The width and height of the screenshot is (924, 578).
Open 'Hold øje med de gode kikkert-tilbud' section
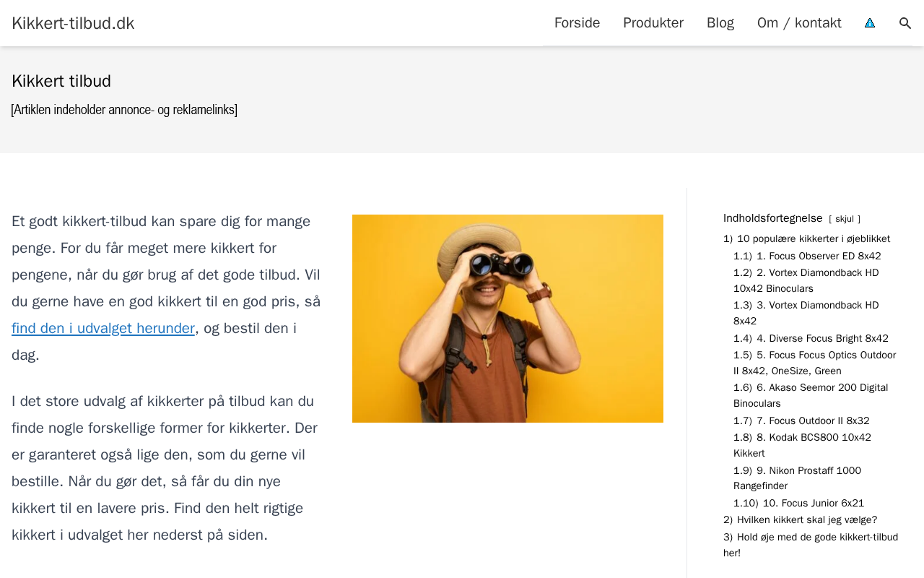tap(811, 545)
